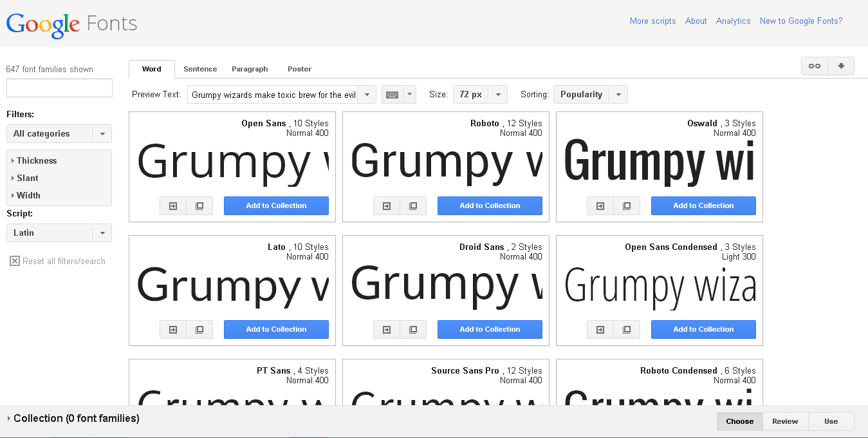Switch to the Poster tab
Image resolution: width=868 pixels, height=438 pixels.
(299, 69)
